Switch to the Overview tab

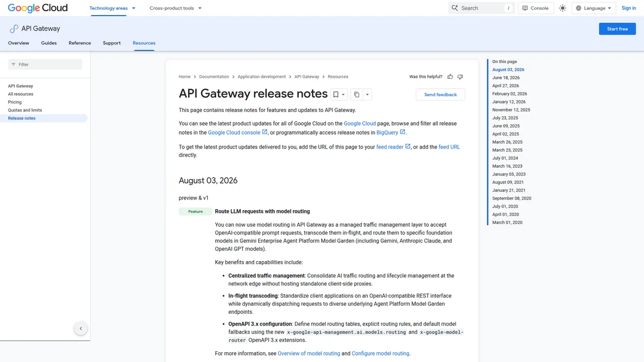coord(19,43)
